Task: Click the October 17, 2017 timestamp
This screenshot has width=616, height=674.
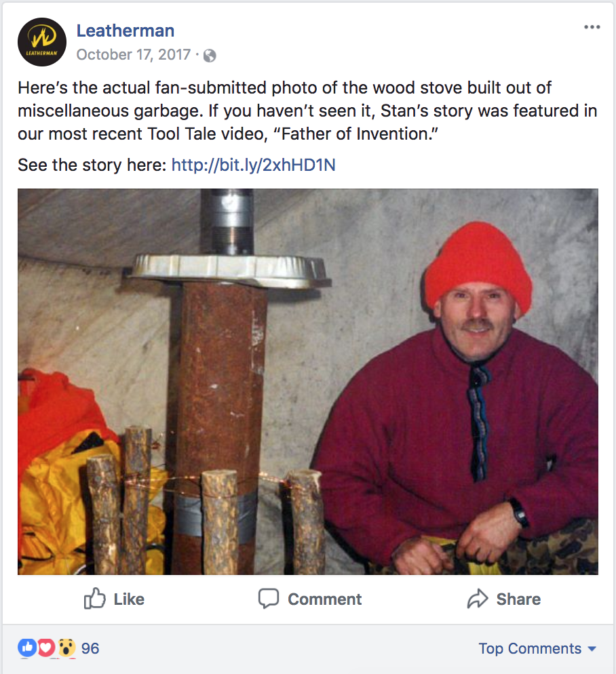Action: coord(134,54)
